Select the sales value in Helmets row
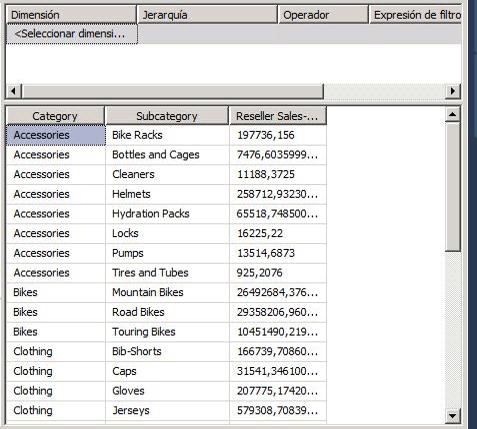The width and height of the screenshot is (477, 429). pos(278,194)
